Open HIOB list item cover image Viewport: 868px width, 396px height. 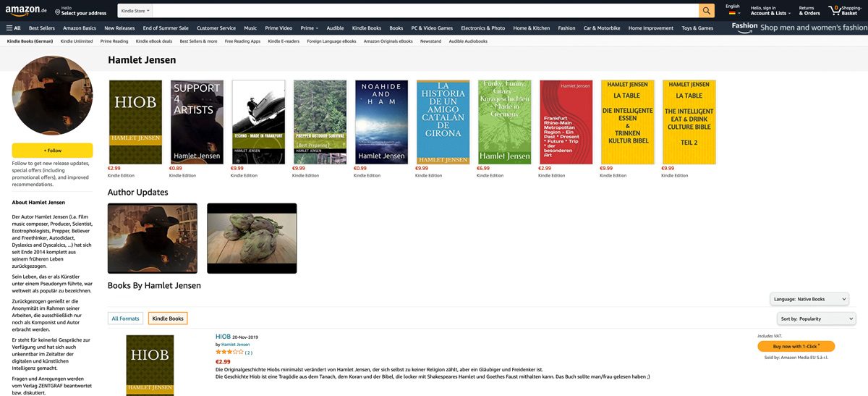point(150,365)
